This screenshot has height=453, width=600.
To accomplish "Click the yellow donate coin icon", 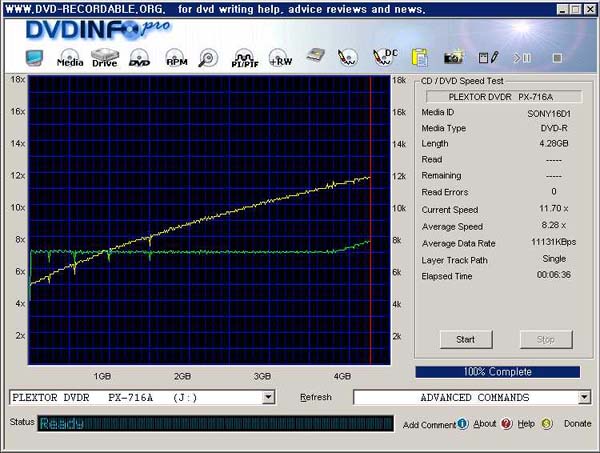I will pos(547,424).
